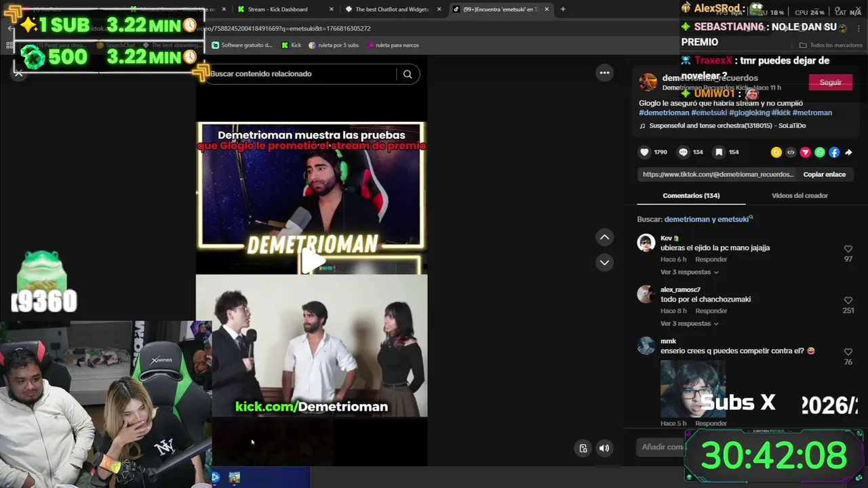Reply to Kev's comment via 'Responder'
Image resolution: width=868 pixels, height=488 pixels.
(x=711, y=260)
